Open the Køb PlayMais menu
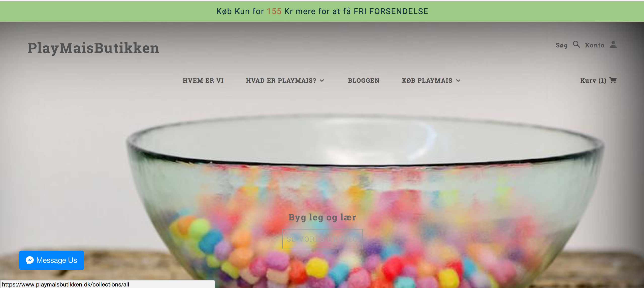The height and width of the screenshot is (288, 644). point(427,80)
